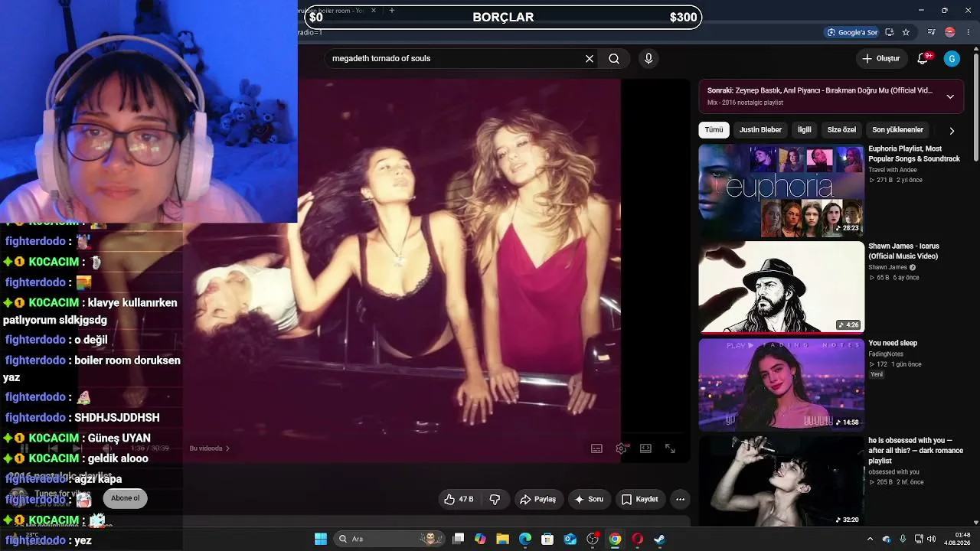Screen dimensions: 980x551
Task: Click the YouTube search magnifier button
Action: tap(614, 59)
